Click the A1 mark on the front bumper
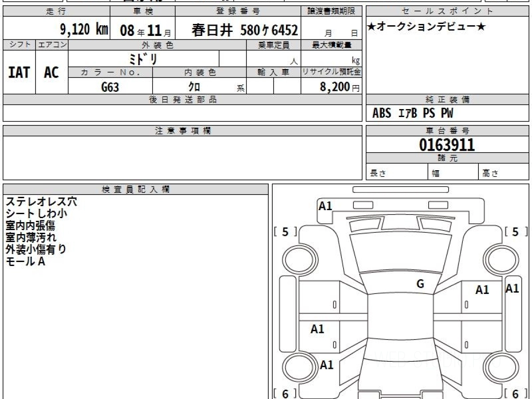532x399 pixels. [x=325, y=206]
